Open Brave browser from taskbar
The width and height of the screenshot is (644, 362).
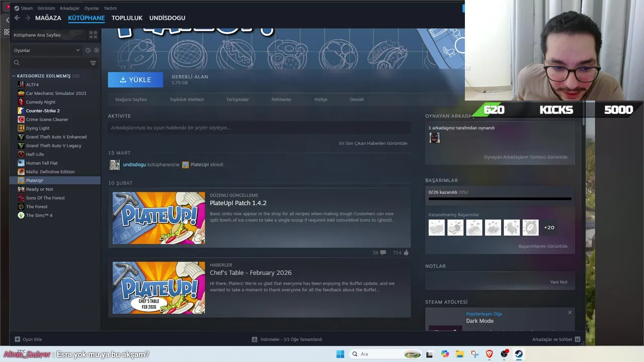coord(490,354)
